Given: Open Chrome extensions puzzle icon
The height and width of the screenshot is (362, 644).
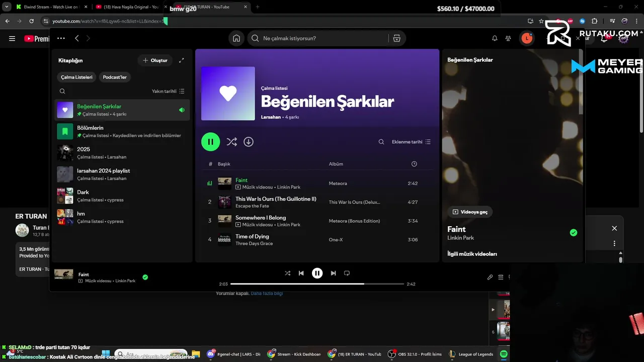Looking at the screenshot, I should (x=595, y=21).
